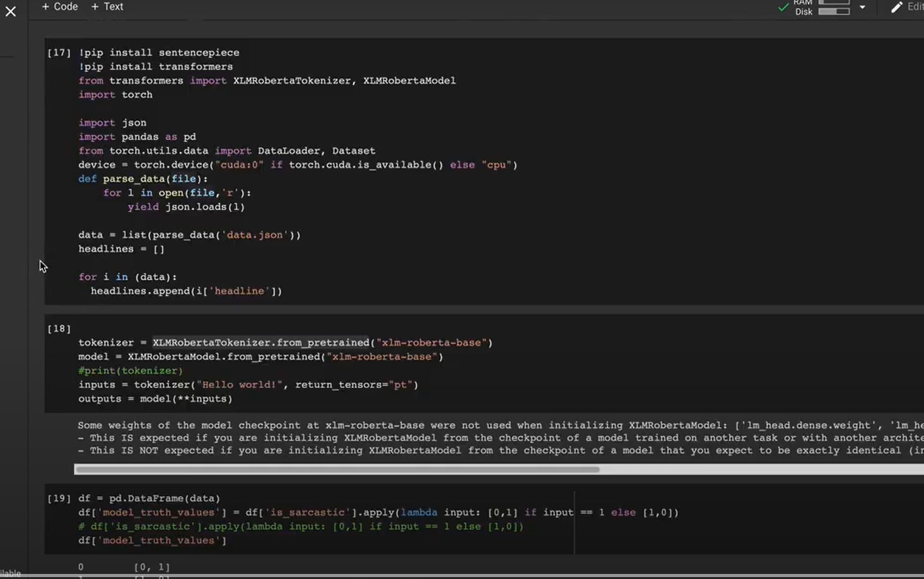This screenshot has width=924, height=579.
Task: Click the Disk usage indicator bar
Action: pyautogui.click(x=833, y=11)
